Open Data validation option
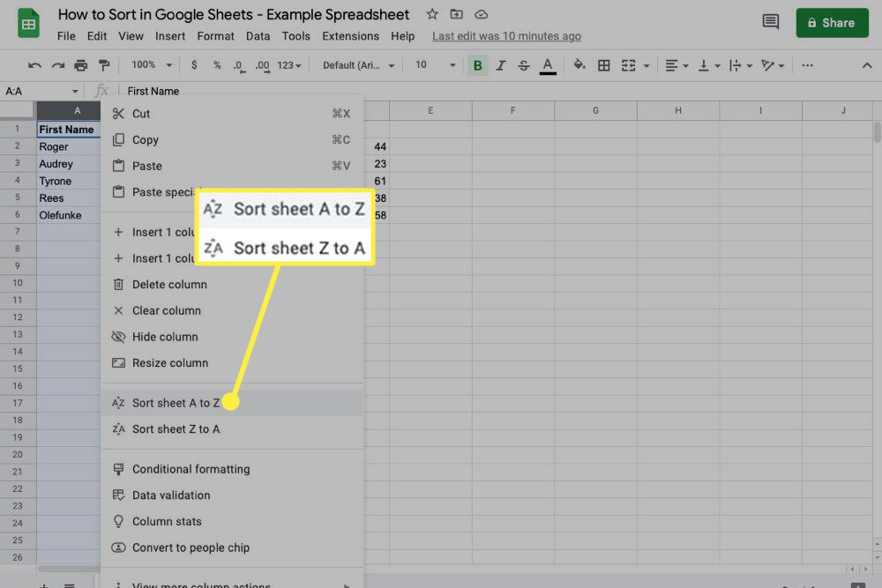 coord(232,495)
